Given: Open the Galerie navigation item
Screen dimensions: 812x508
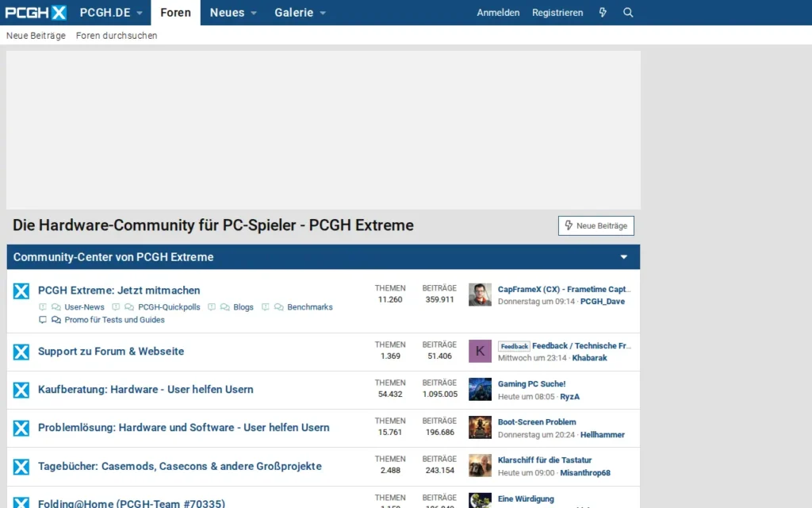Looking at the screenshot, I should tap(293, 13).
